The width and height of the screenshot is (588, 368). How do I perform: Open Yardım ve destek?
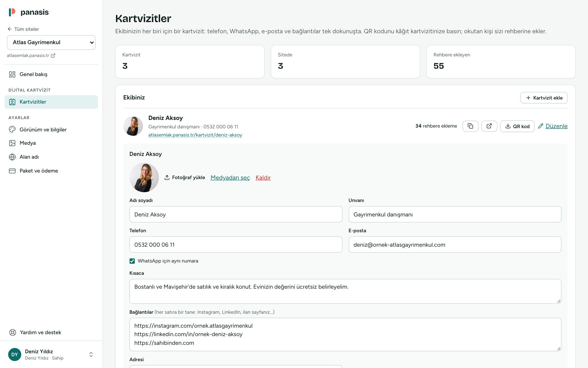(x=51, y=332)
